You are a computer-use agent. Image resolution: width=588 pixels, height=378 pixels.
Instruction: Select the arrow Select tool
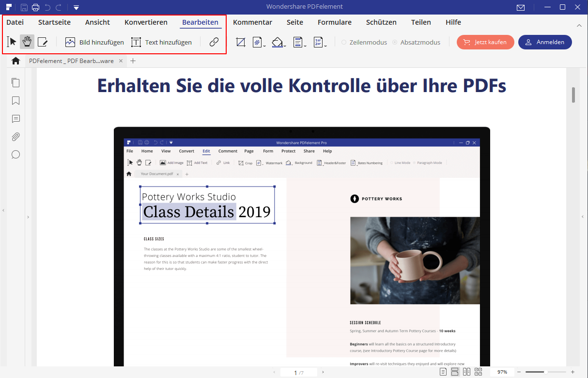point(12,42)
